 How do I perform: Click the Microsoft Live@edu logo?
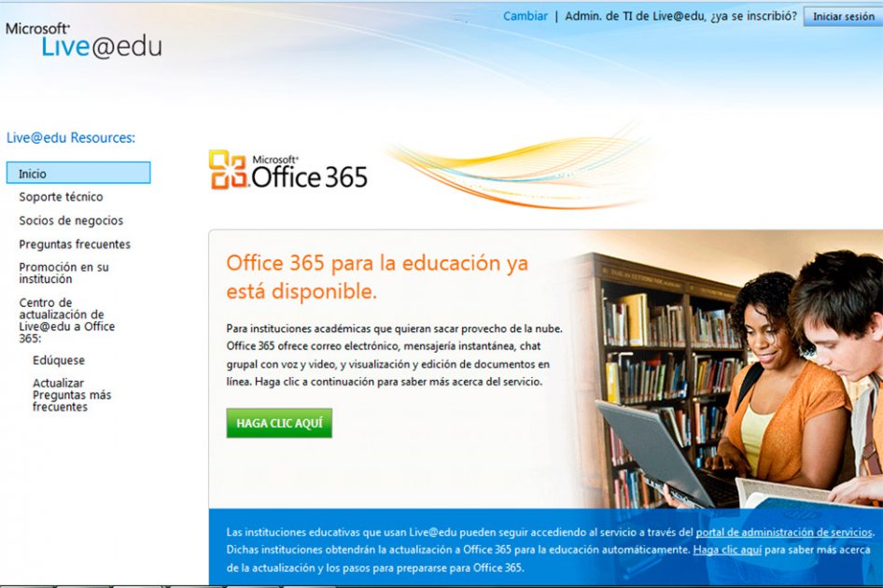83,40
